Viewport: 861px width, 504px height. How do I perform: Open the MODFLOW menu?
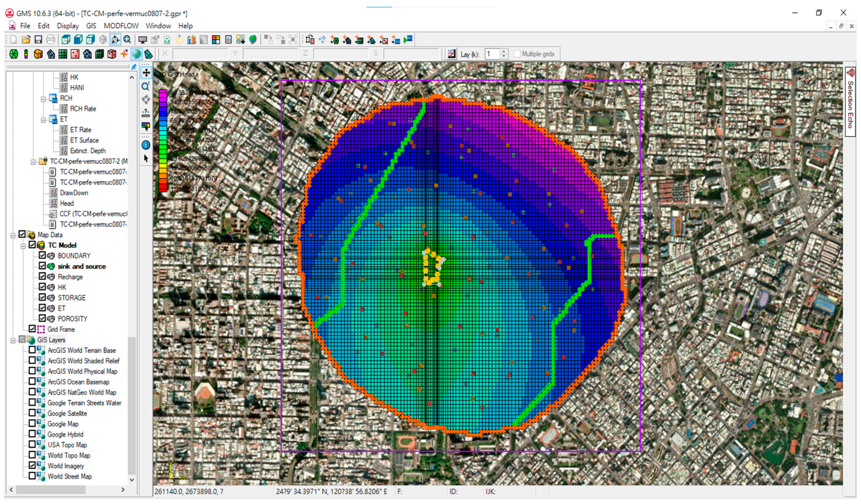[121, 26]
